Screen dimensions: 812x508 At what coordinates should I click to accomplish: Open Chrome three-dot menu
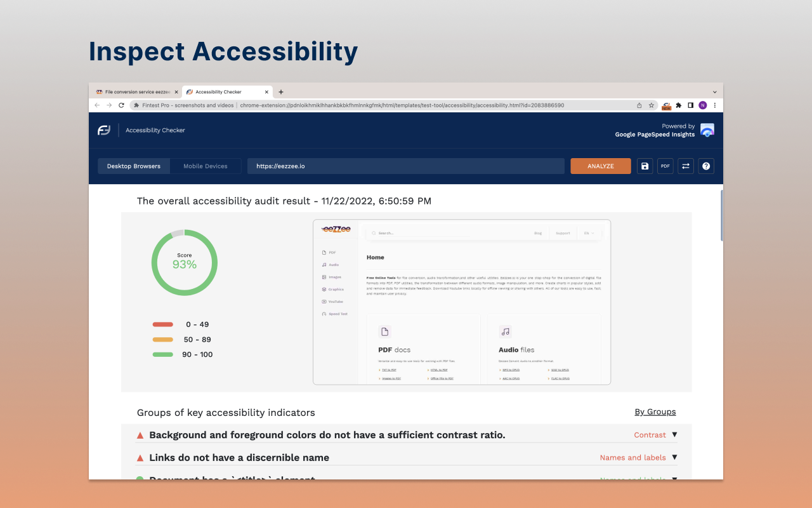click(x=715, y=105)
